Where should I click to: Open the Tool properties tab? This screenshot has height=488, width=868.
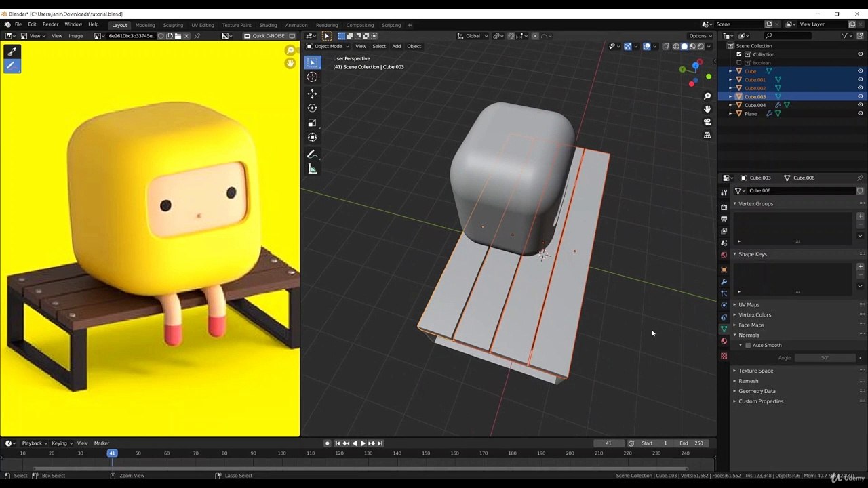[724, 192]
